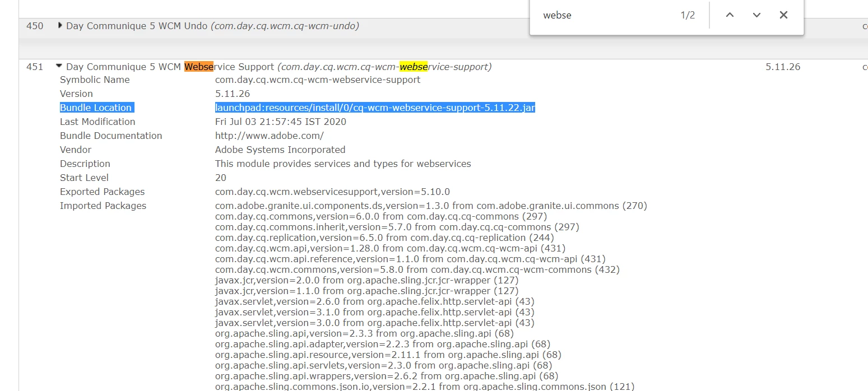Click the Start Level label
This screenshot has width=868, height=391.
(x=84, y=178)
